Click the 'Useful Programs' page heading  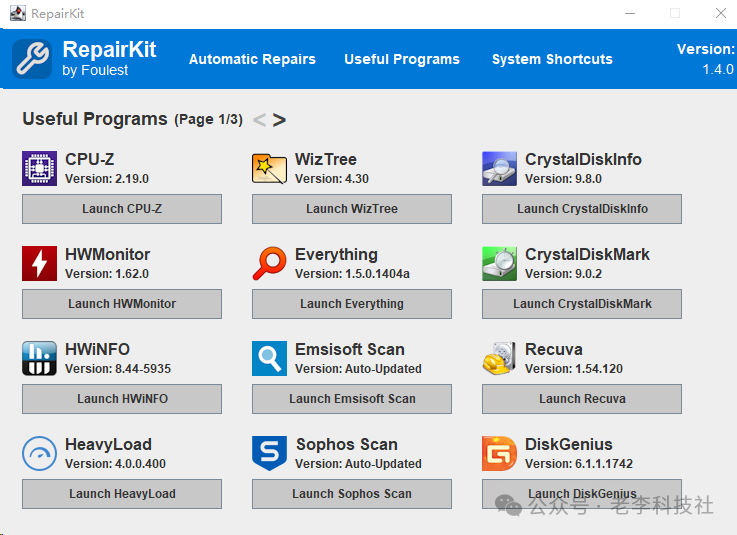(x=95, y=119)
